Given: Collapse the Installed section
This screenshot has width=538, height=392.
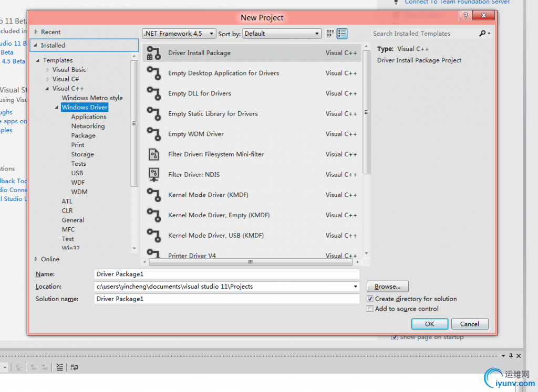Looking at the screenshot, I should 35,45.
